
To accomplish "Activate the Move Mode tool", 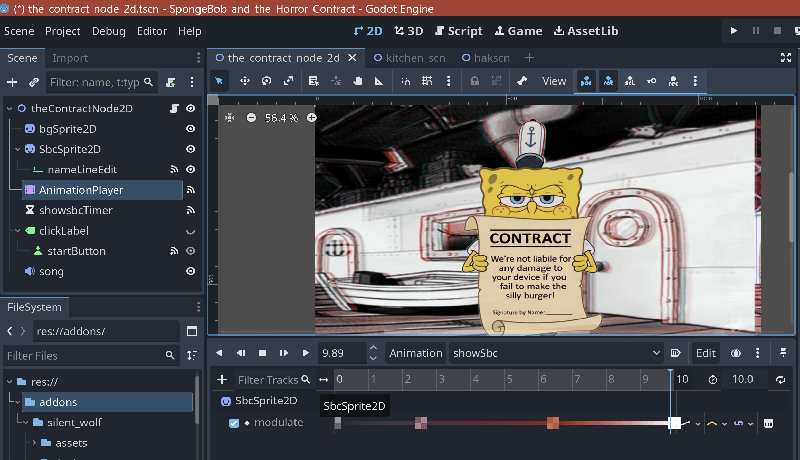I will coord(245,81).
